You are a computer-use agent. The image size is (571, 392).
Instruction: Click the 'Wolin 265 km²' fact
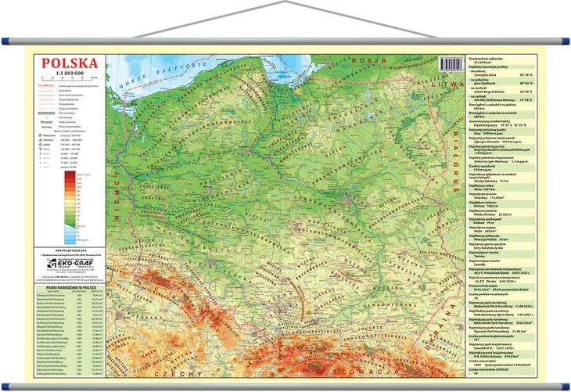[485, 231]
